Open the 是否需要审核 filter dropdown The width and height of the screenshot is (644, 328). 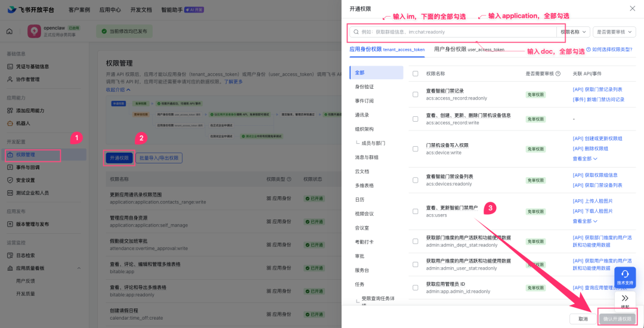[614, 32]
